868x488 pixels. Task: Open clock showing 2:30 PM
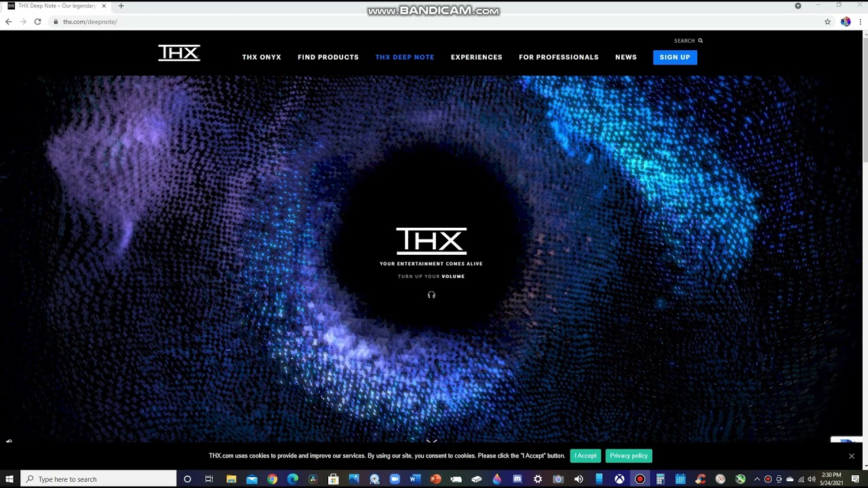pos(831,479)
